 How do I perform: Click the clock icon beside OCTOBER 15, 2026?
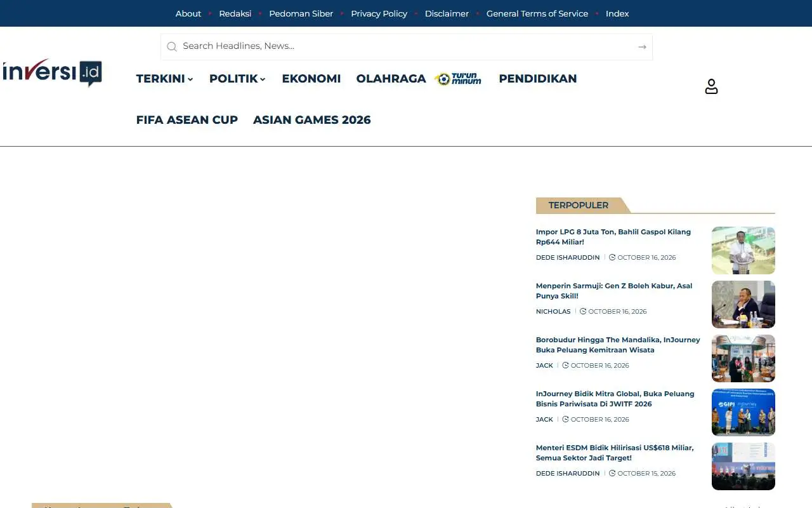click(x=612, y=474)
